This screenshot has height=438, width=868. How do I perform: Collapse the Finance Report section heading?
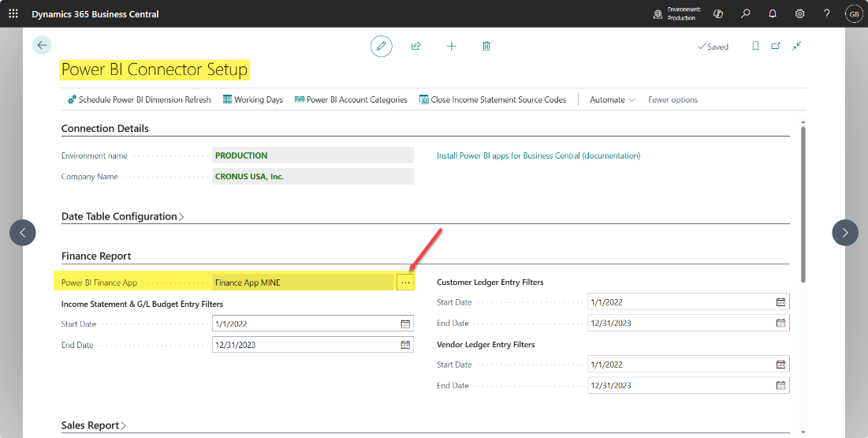(96, 256)
